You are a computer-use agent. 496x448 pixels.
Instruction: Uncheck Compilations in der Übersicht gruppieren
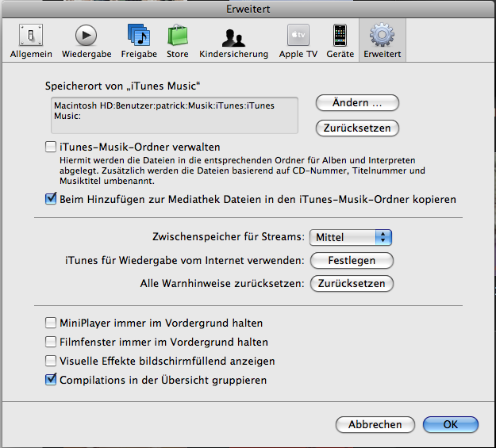coord(51,379)
